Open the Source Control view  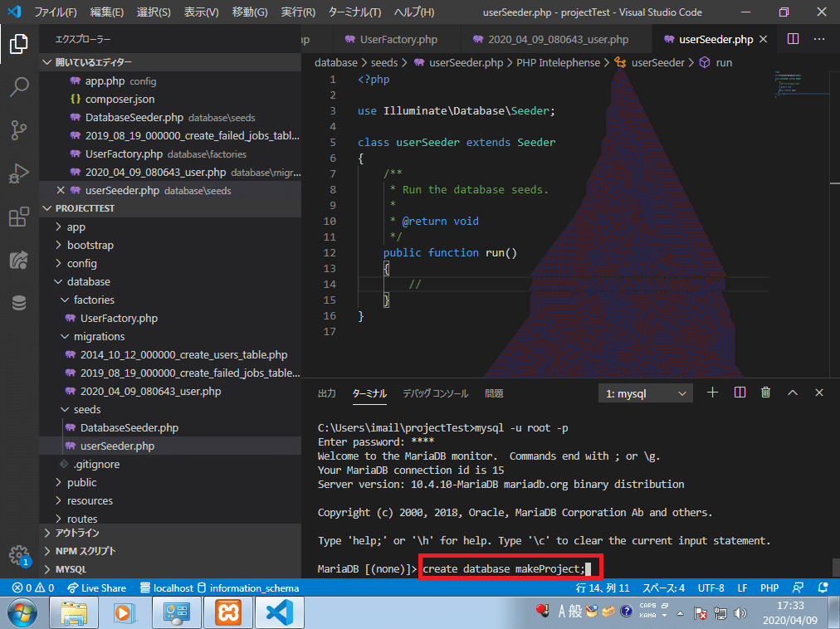[x=19, y=130]
